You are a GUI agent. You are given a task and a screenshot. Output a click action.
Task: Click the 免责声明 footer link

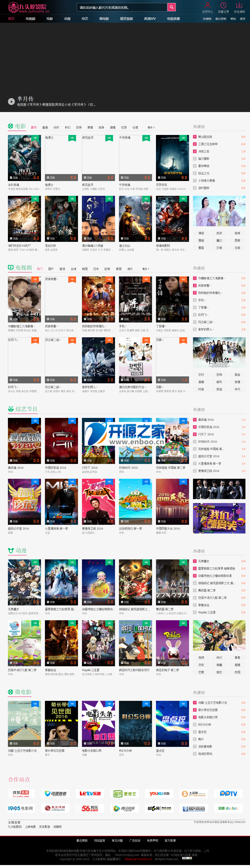[x=152, y=840]
